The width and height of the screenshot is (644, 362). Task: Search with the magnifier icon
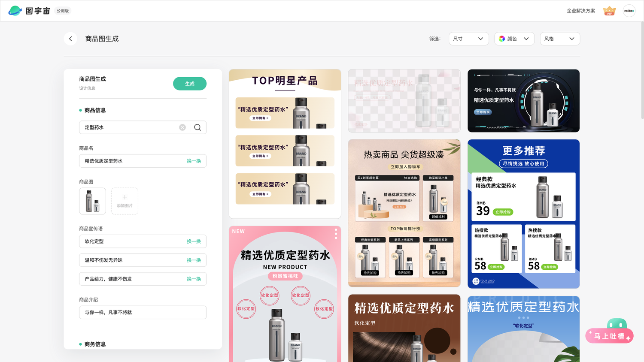tap(197, 127)
